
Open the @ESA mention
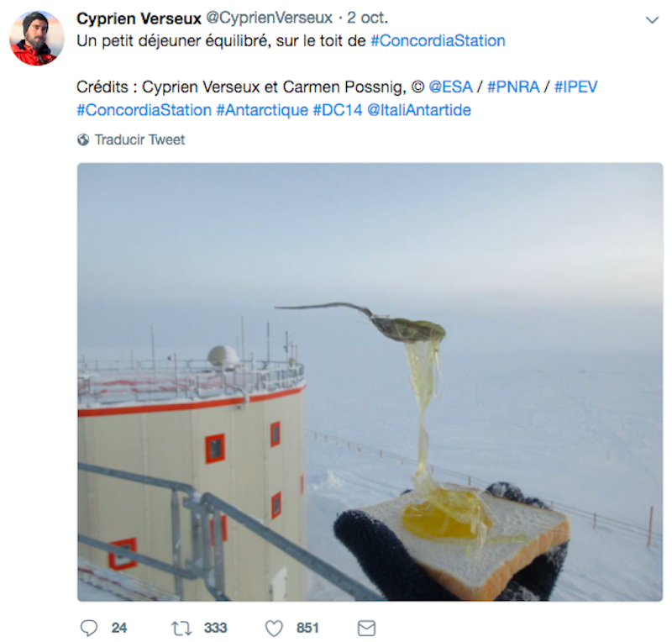click(x=451, y=87)
